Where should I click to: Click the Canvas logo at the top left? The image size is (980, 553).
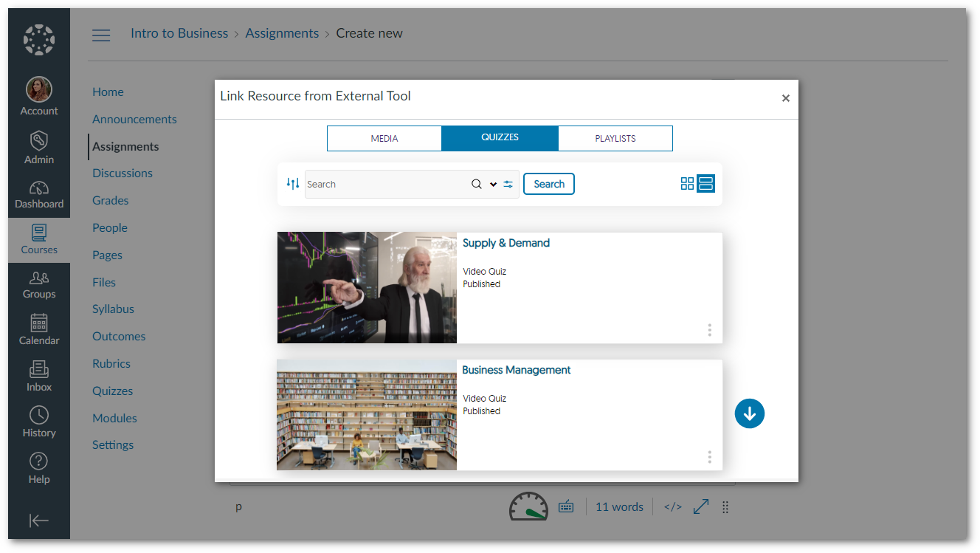point(38,39)
